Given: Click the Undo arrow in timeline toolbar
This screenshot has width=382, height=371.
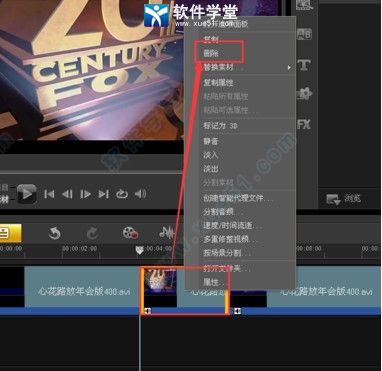Looking at the screenshot, I should click(x=54, y=233).
